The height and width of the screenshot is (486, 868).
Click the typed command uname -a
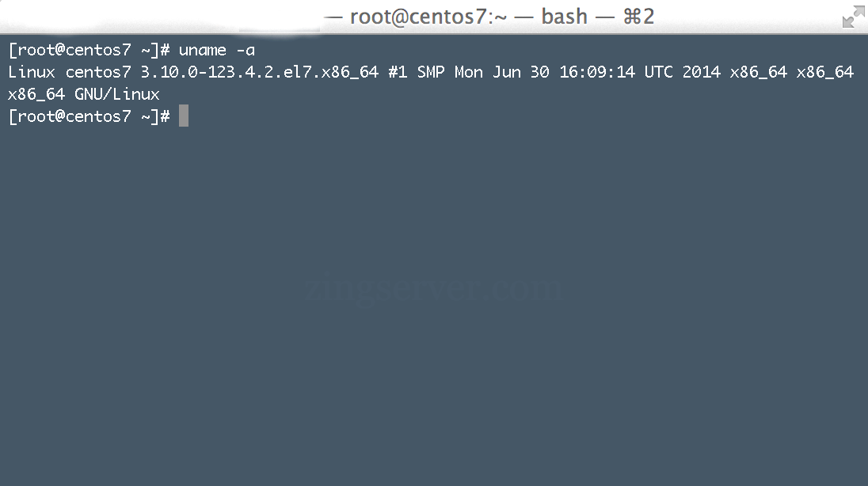216,51
